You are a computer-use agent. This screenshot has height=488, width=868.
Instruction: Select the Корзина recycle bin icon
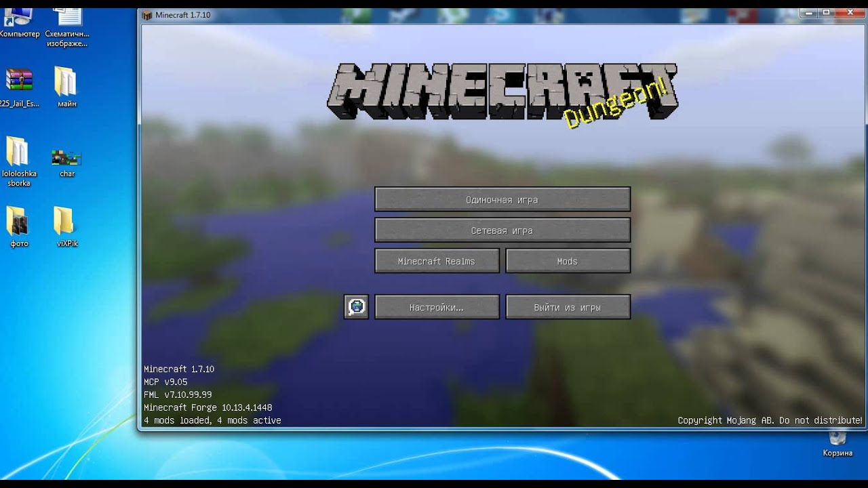pyautogui.click(x=838, y=444)
